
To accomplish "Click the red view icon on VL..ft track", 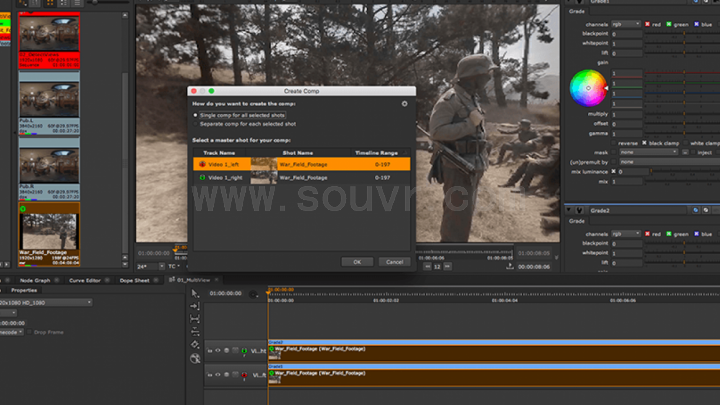I will [x=244, y=375].
